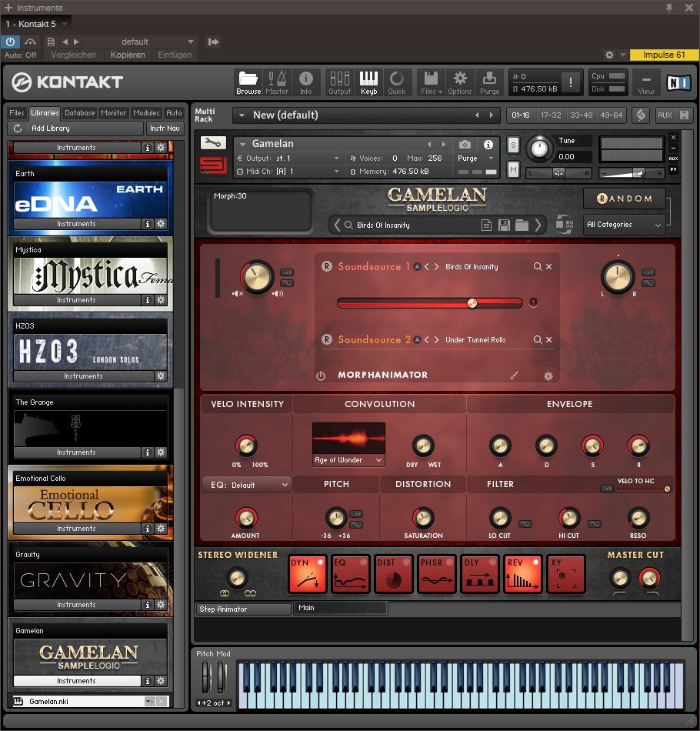Viewport: 700px width, 731px height.
Task: Search Soundsource 1 with magnifier icon
Action: point(538,267)
